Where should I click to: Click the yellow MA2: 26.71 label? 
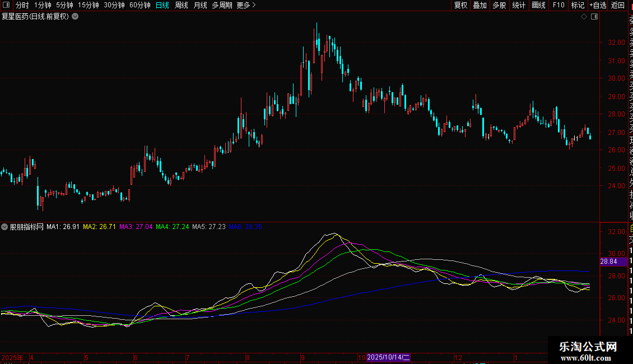(x=99, y=227)
